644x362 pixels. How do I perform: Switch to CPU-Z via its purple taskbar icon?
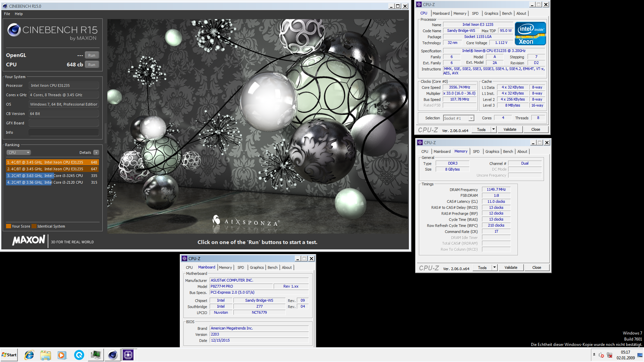point(128,355)
